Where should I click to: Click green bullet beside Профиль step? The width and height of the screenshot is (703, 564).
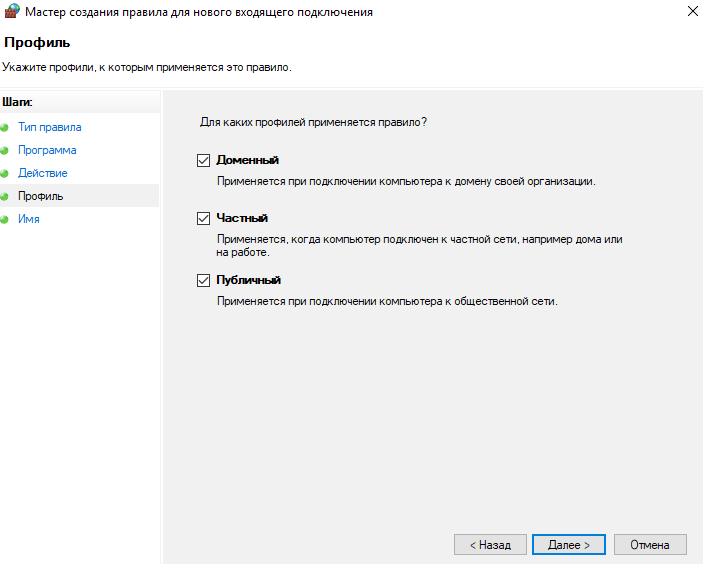(4, 196)
